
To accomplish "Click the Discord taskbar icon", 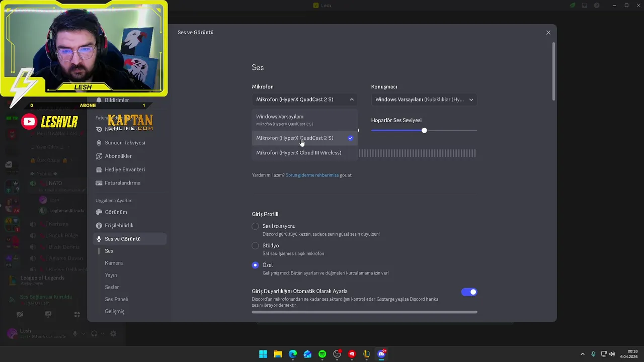I will pos(381,354).
